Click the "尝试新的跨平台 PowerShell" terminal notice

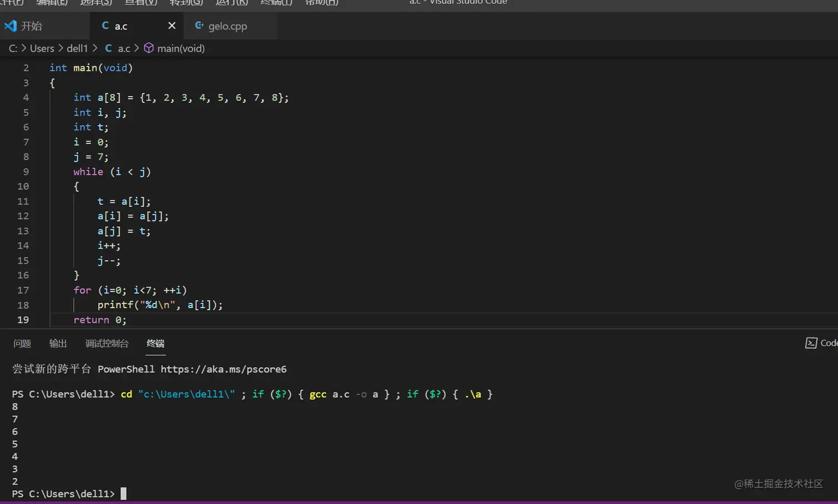click(x=84, y=369)
